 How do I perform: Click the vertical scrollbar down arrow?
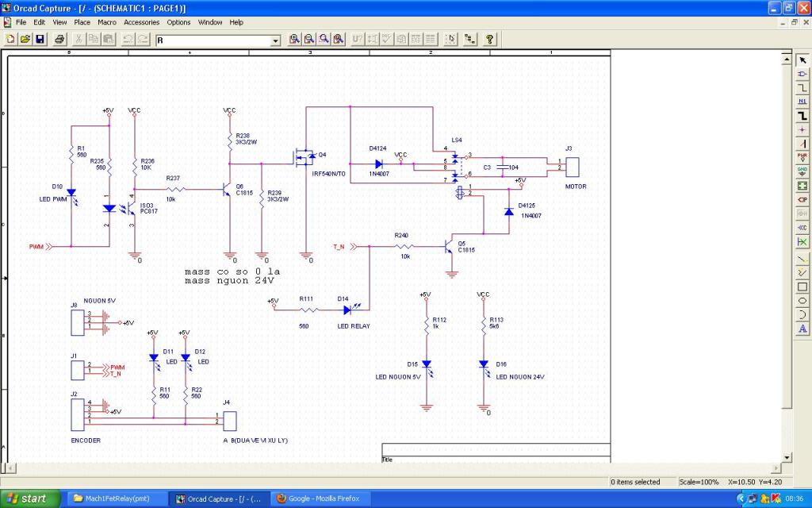pos(787,457)
